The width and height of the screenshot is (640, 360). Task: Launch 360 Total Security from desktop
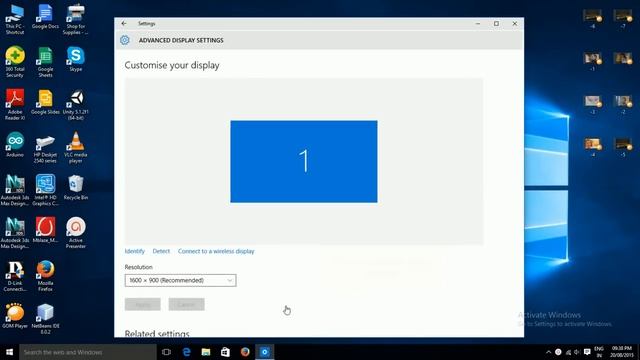coord(15,62)
